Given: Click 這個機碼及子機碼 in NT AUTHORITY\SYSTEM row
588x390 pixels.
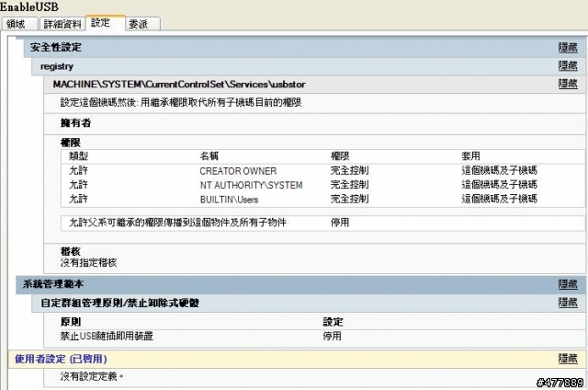Looking at the screenshot, I should (500, 185).
